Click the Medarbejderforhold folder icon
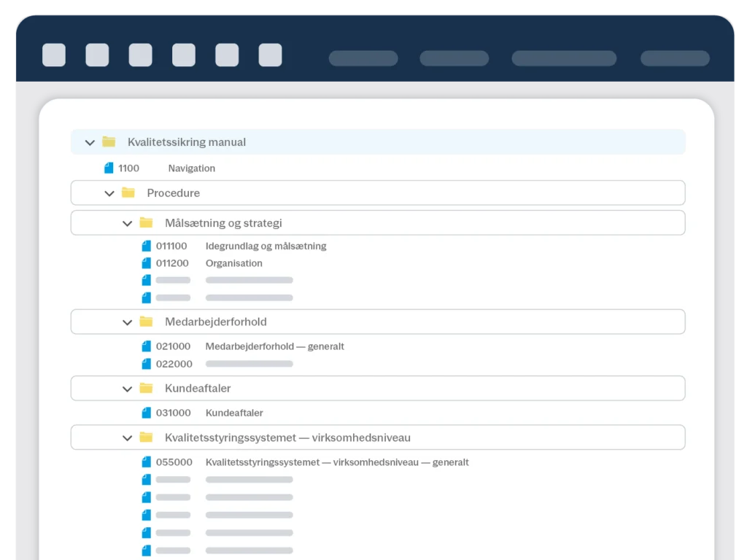747x560 pixels. [146, 322]
